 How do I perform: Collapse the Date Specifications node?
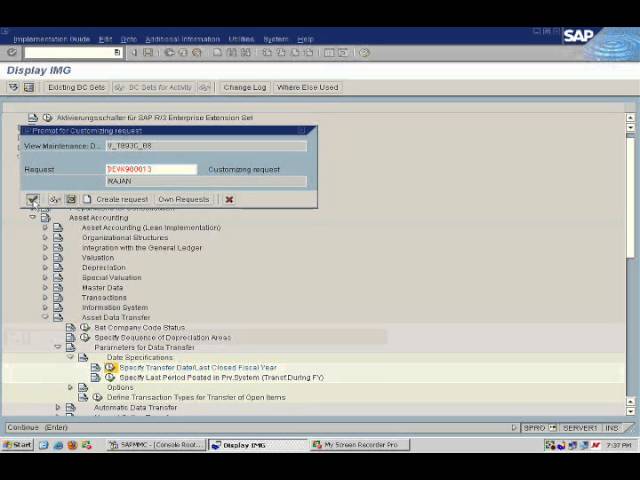coord(70,357)
